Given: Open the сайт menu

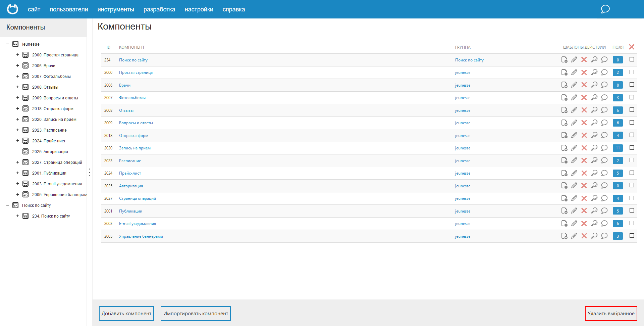Looking at the screenshot, I should coord(34,9).
